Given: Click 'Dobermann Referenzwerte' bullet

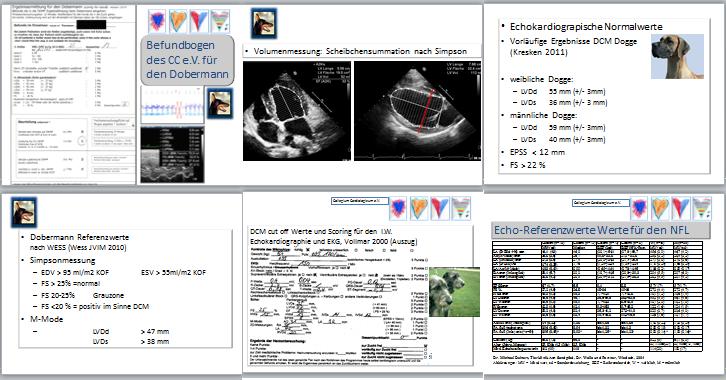Looking at the screenshot, I should click(x=80, y=237).
